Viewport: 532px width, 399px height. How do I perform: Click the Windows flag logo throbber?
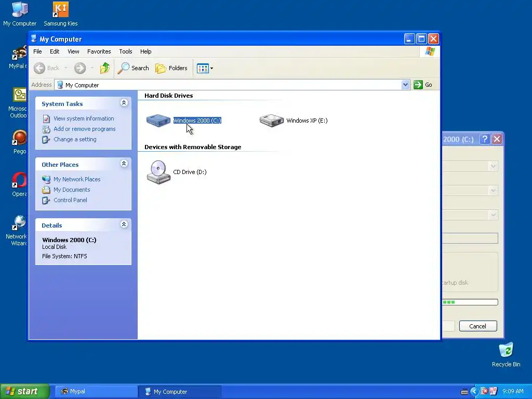point(430,51)
